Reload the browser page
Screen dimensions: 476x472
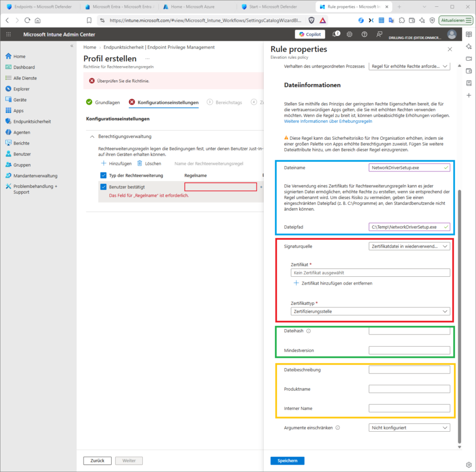pos(28,20)
